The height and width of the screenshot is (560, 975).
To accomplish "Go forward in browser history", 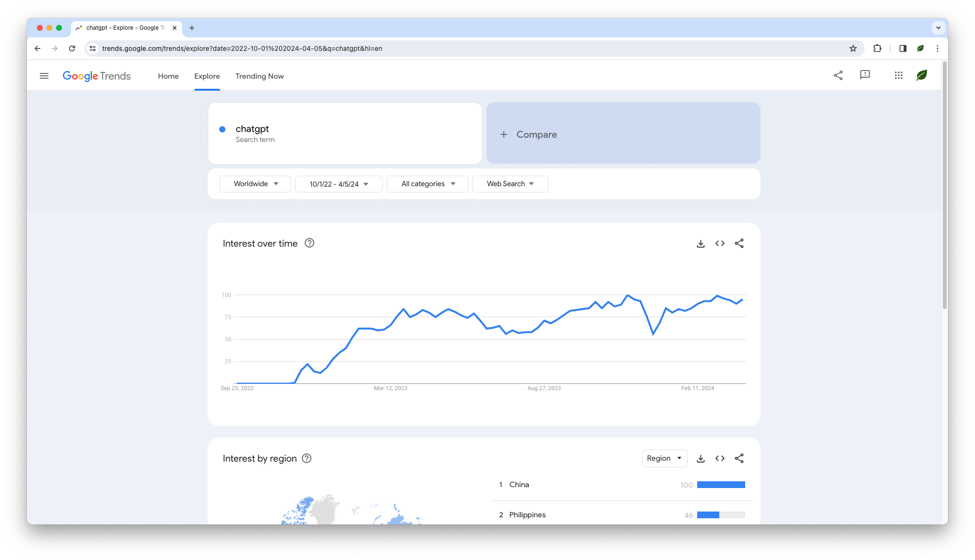I will [55, 48].
